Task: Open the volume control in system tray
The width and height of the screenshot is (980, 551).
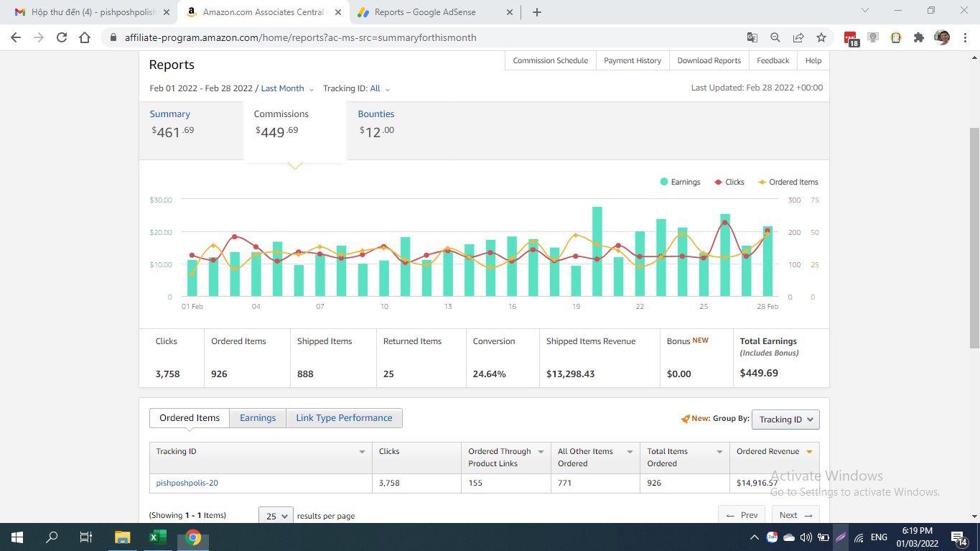Action: pos(806,537)
